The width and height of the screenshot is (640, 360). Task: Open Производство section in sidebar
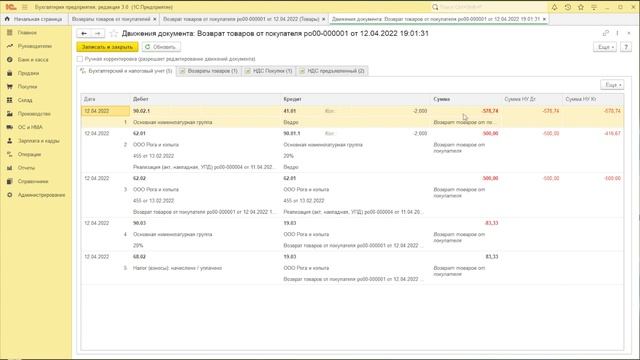coord(34,114)
